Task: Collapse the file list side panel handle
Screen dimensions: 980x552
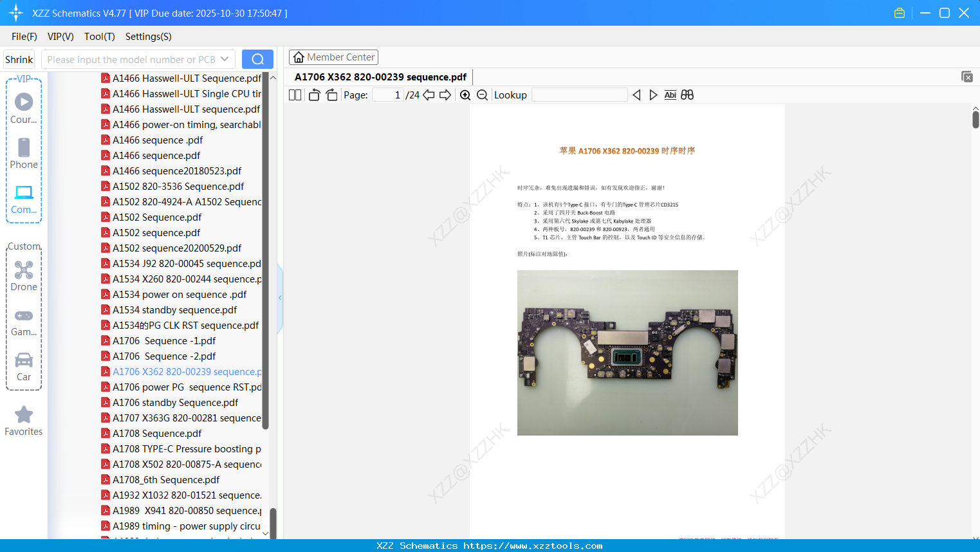Action: pyautogui.click(x=280, y=298)
